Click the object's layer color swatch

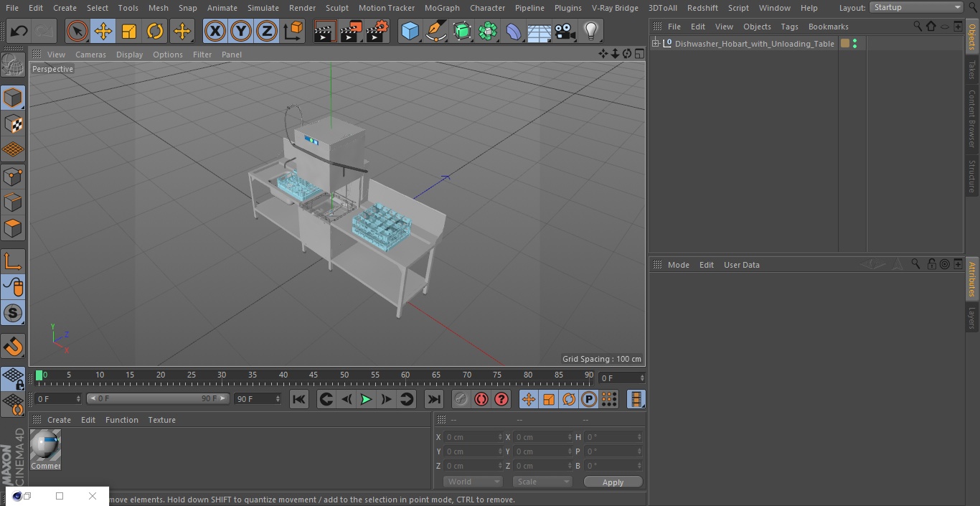click(845, 44)
